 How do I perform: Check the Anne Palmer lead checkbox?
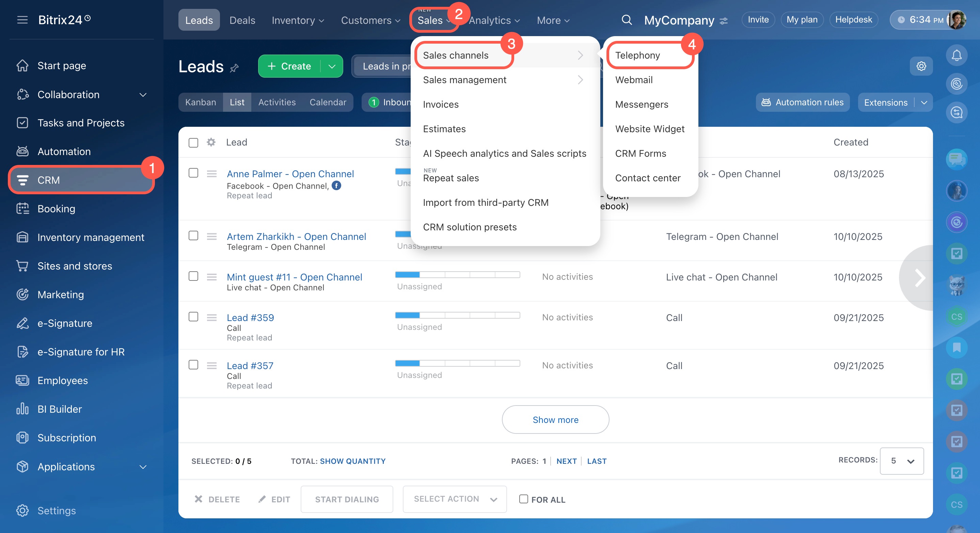pos(193,173)
